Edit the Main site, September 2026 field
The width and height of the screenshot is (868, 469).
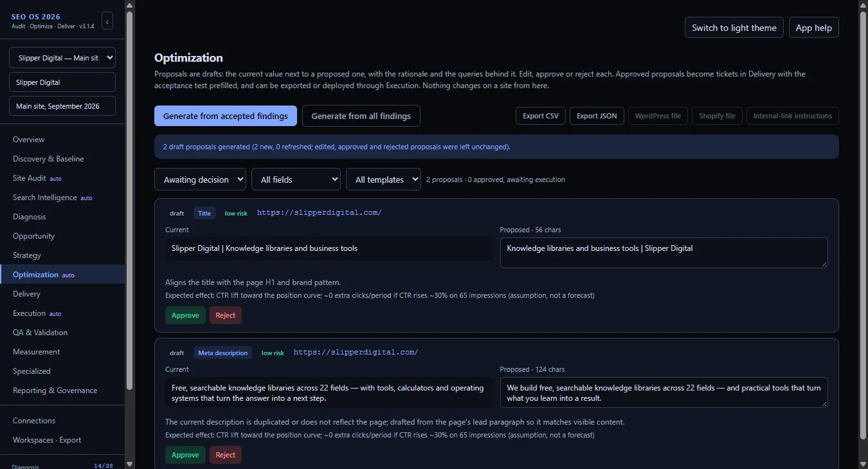pyautogui.click(x=62, y=106)
